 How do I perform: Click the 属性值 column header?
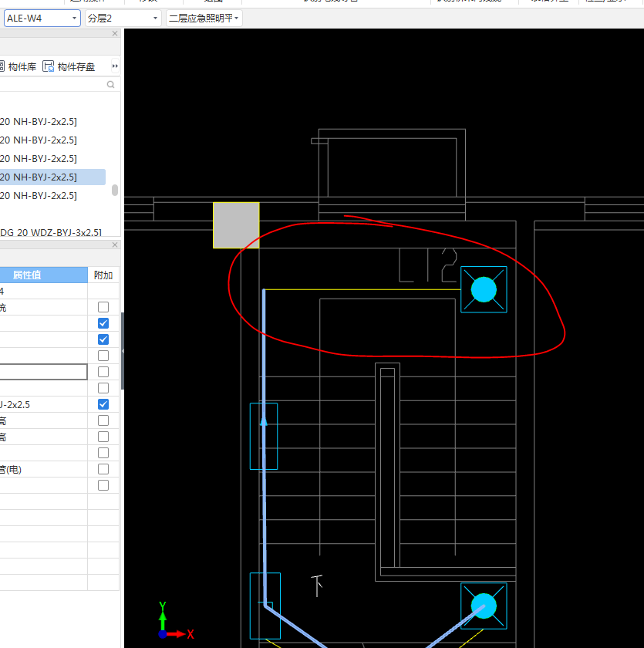coord(43,275)
